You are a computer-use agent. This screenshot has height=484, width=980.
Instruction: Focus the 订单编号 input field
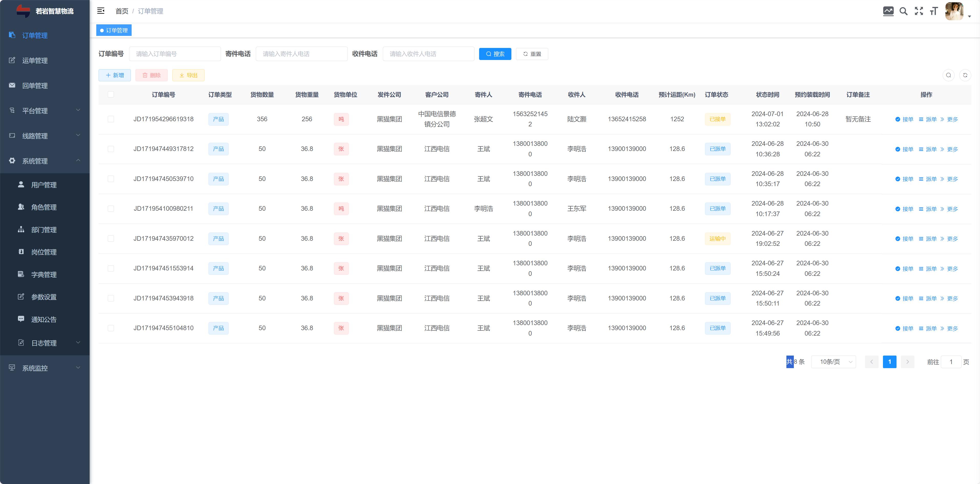175,54
